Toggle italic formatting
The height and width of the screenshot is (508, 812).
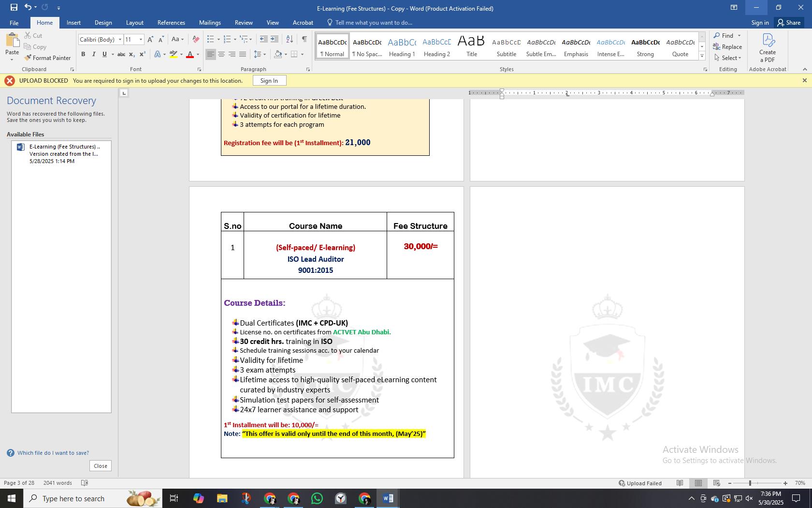(x=94, y=54)
